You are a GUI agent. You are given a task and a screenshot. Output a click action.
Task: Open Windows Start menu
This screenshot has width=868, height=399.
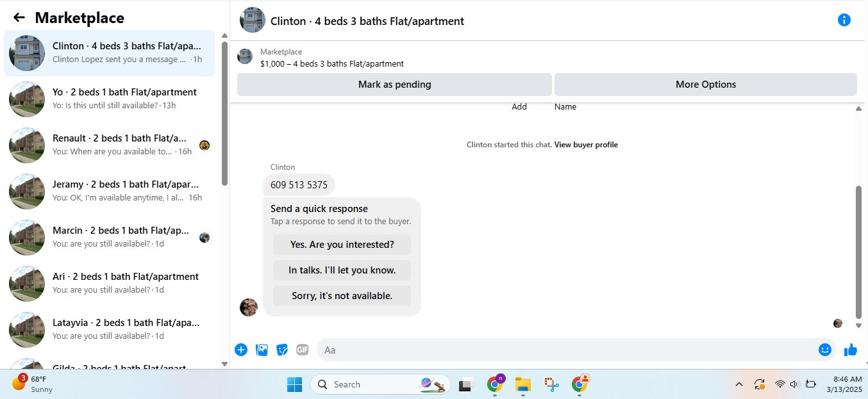294,384
